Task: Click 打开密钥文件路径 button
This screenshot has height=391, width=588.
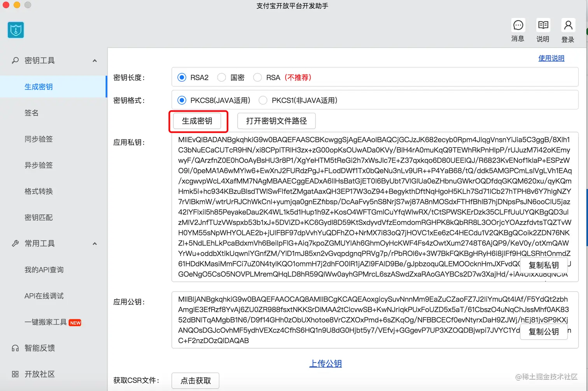Action: click(276, 121)
